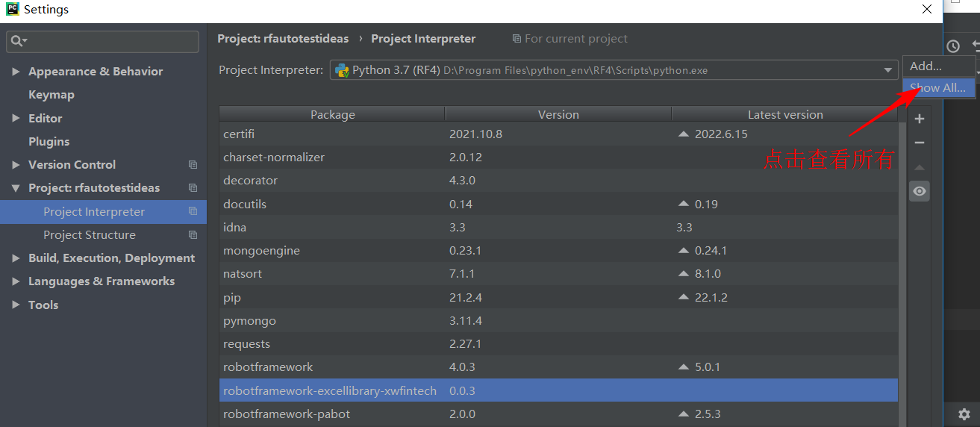Image resolution: width=980 pixels, height=427 pixels.
Task: Select the pymongo package row
Action: (558, 321)
